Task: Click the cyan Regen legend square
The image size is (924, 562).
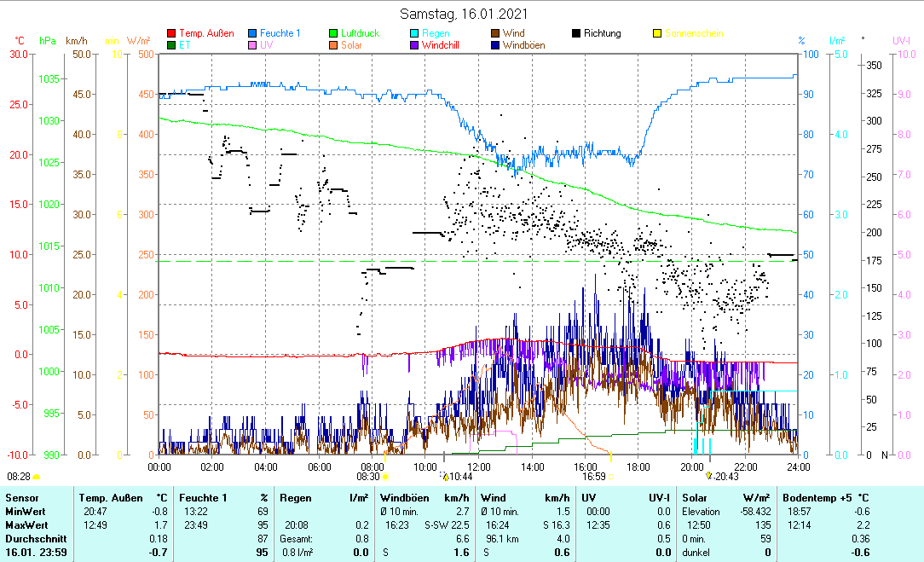Action: click(414, 33)
